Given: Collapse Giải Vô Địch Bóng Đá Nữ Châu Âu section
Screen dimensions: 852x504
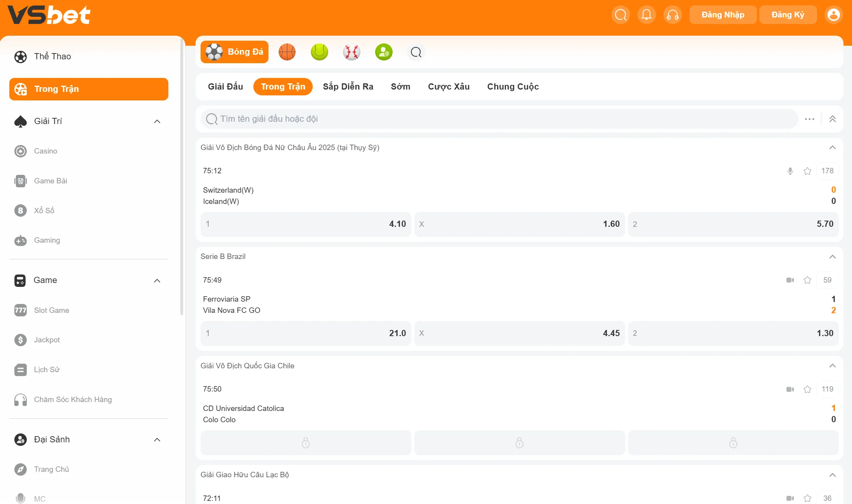Looking at the screenshot, I should click(x=833, y=148).
